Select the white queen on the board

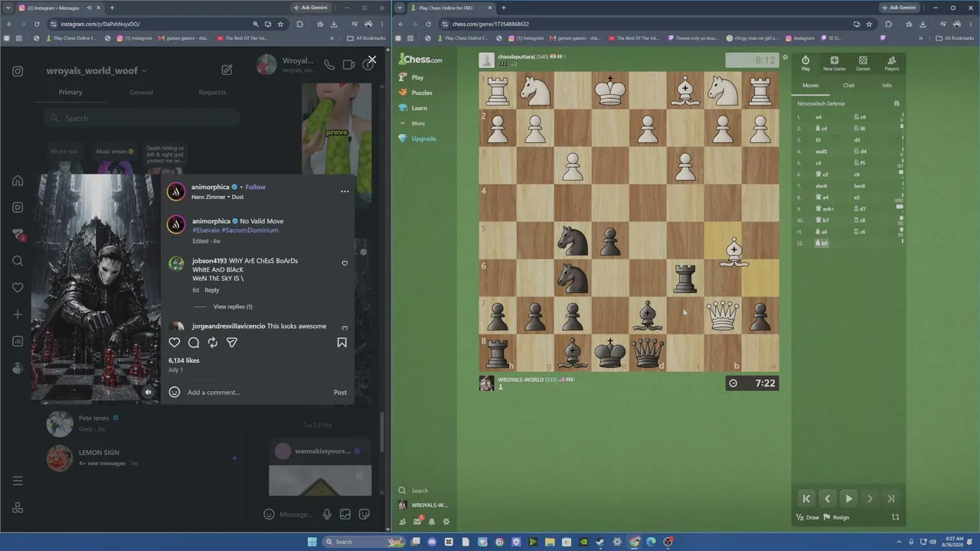click(x=723, y=315)
